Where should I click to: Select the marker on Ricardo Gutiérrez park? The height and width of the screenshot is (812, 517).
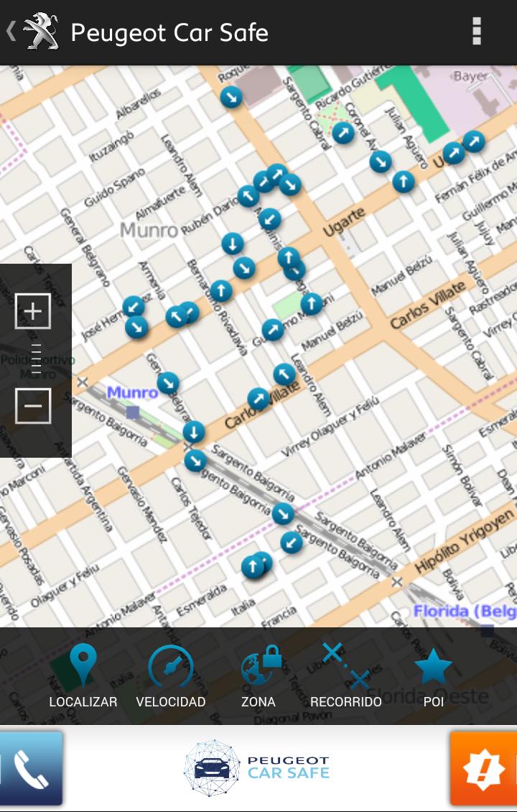pos(343,133)
